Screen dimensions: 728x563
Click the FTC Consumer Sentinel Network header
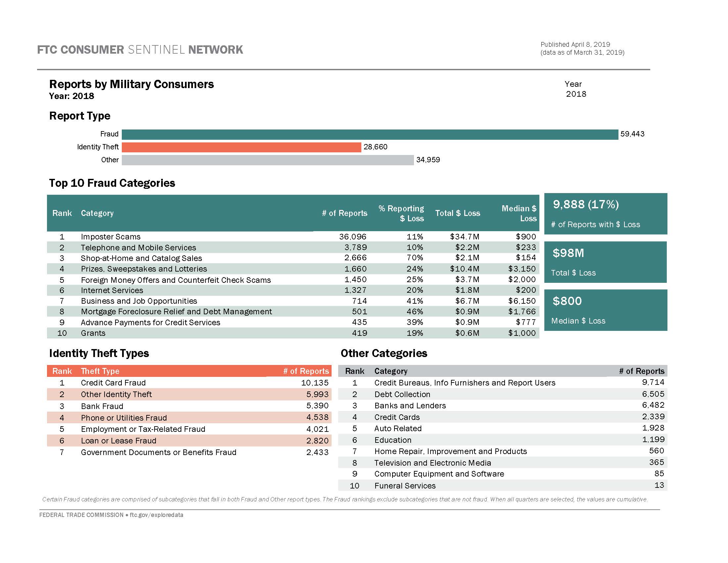tap(140, 50)
